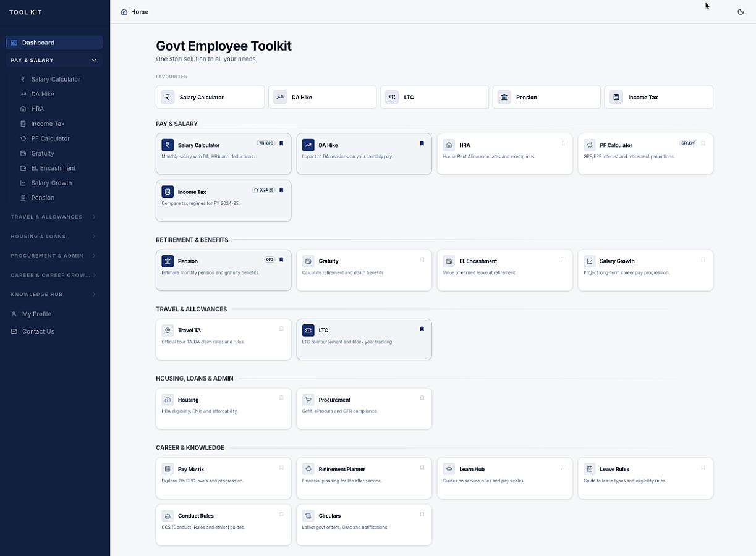Click building icon on Housing card
Viewport: 756px width, 556px height.
(x=168, y=400)
